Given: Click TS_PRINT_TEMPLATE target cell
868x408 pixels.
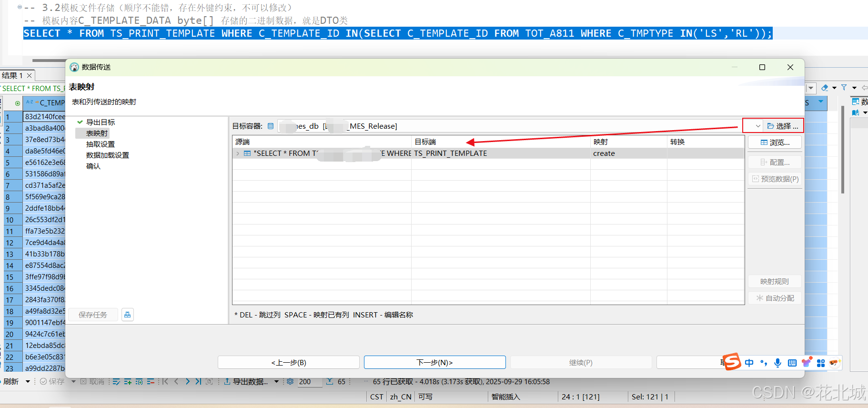Looking at the screenshot, I should point(501,153).
